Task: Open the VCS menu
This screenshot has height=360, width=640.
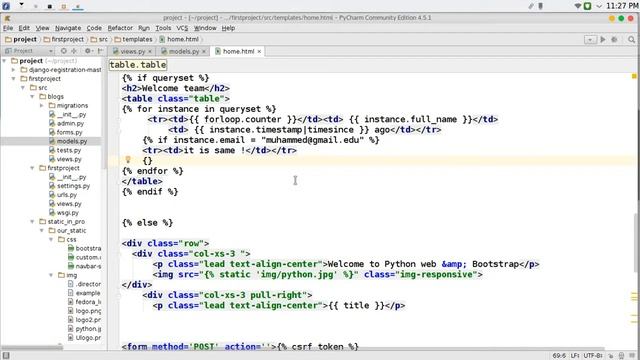Action: pyautogui.click(x=182, y=28)
